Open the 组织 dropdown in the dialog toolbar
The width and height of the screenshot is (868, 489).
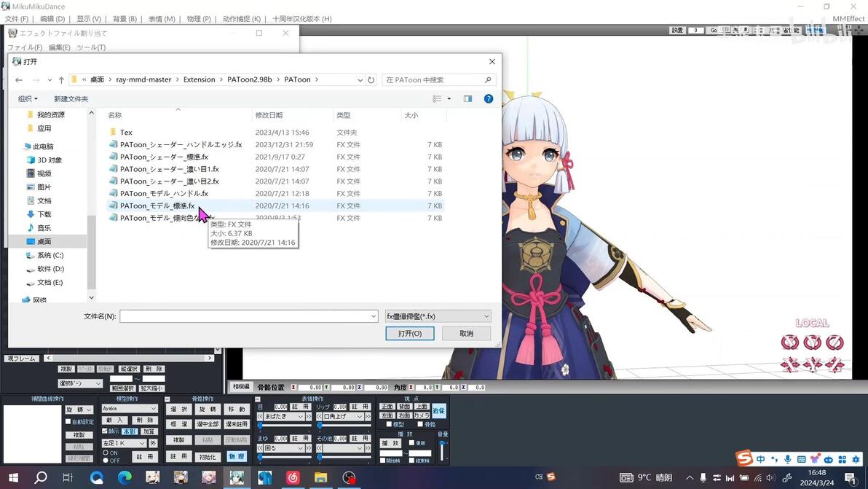click(x=28, y=98)
